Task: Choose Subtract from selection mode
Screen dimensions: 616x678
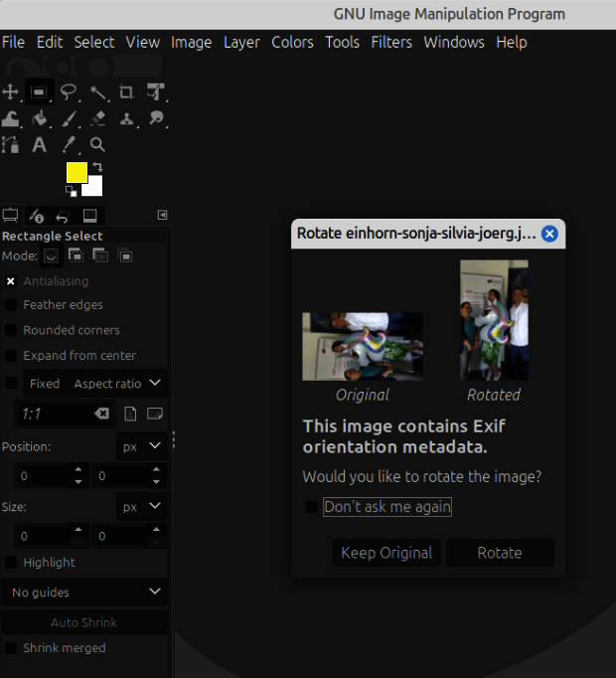Action: (x=100, y=255)
